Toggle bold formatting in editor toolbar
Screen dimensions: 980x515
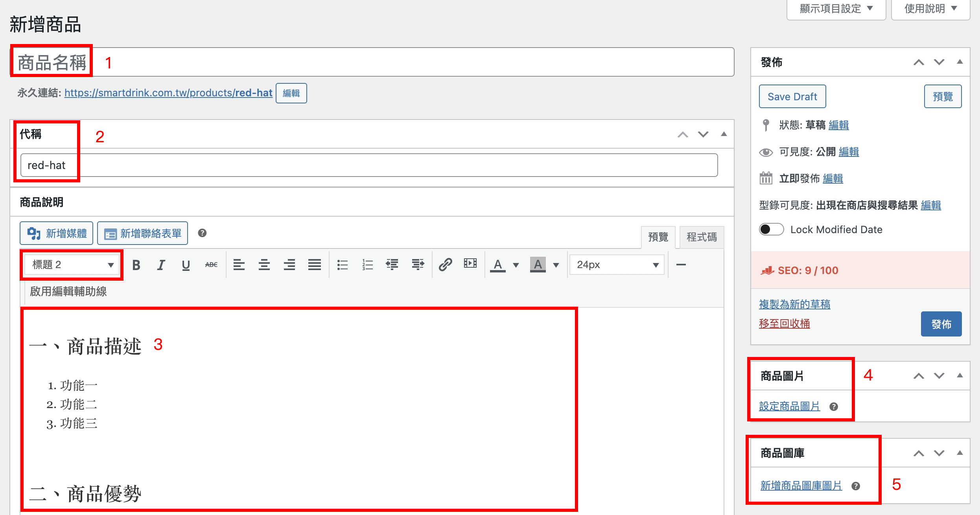136,265
